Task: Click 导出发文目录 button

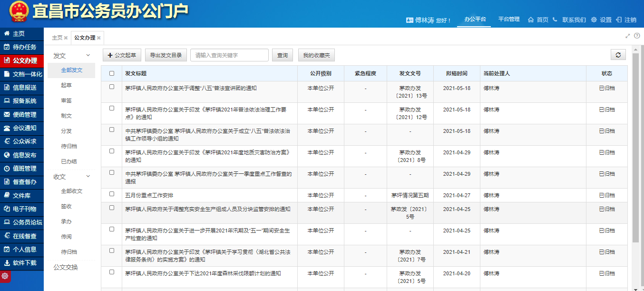Action: click(x=166, y=55)
